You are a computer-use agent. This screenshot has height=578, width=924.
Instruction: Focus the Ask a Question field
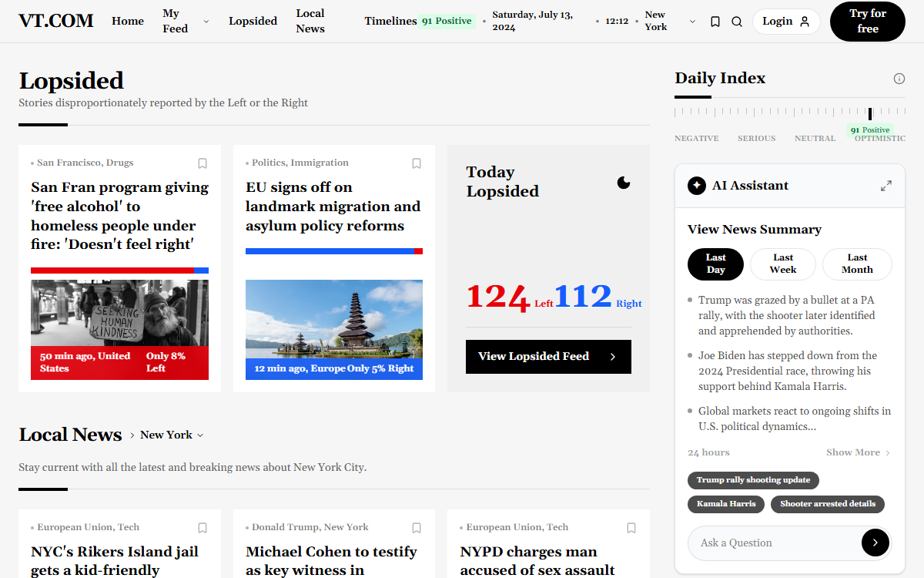[x=775, y=543]
